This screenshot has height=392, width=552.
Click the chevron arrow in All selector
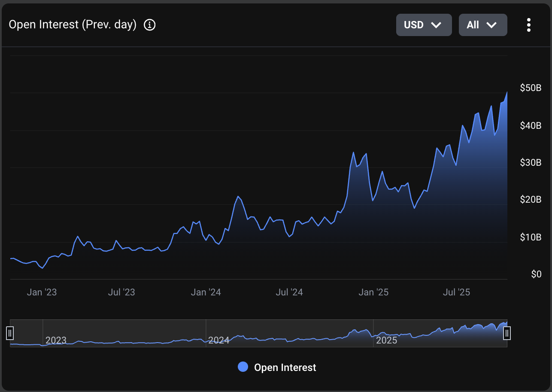pos(491,25)
